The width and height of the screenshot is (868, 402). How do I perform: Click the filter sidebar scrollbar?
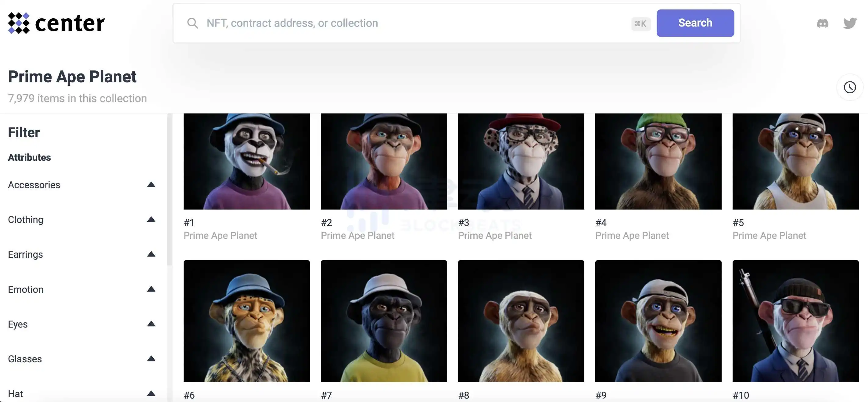pyautogui.click(x=170, y=189)
